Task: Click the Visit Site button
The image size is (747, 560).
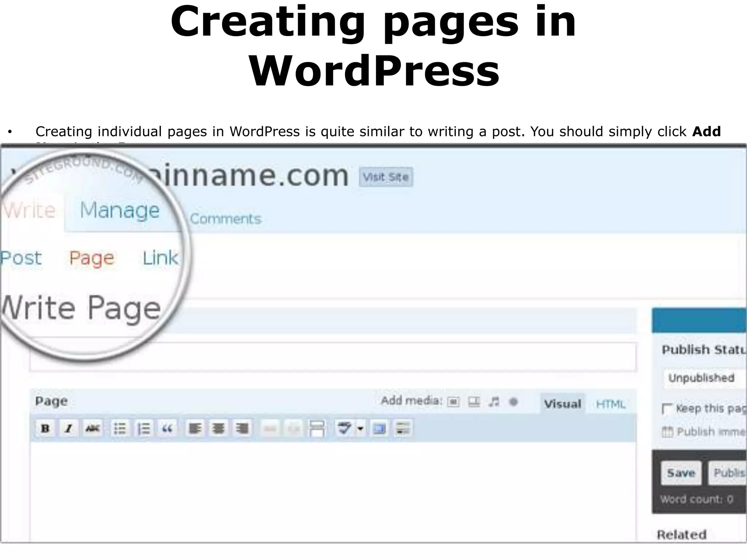Action: (386, 177)
